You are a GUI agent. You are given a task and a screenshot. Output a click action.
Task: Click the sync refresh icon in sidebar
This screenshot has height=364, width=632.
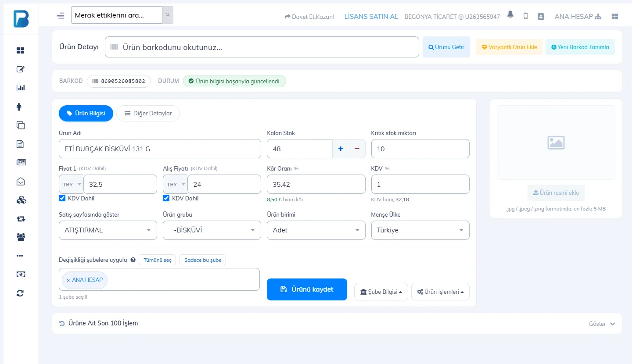[x=20, y=293]
